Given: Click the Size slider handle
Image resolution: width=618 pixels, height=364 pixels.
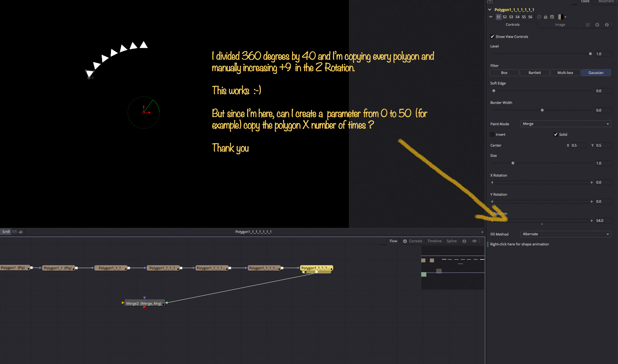Looking at the screenshot, I should tap(513, 163).
